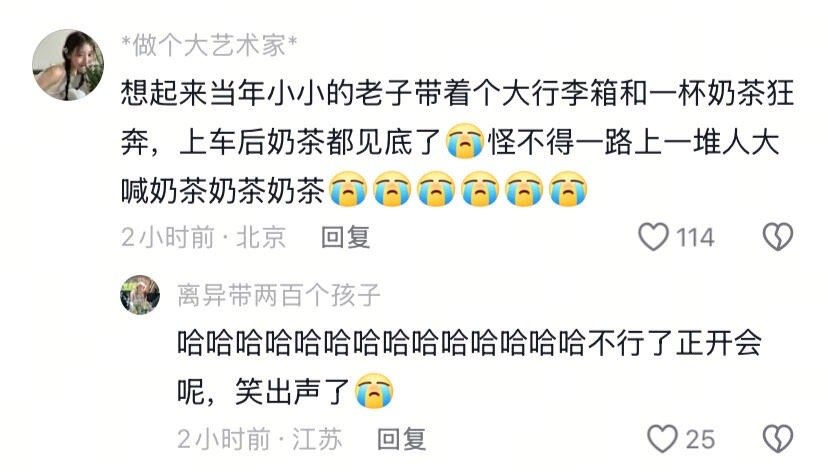The width and height of the screenshot is (828, 472).
Task: Like the reply with 25 likes
Action: (662, 439)
